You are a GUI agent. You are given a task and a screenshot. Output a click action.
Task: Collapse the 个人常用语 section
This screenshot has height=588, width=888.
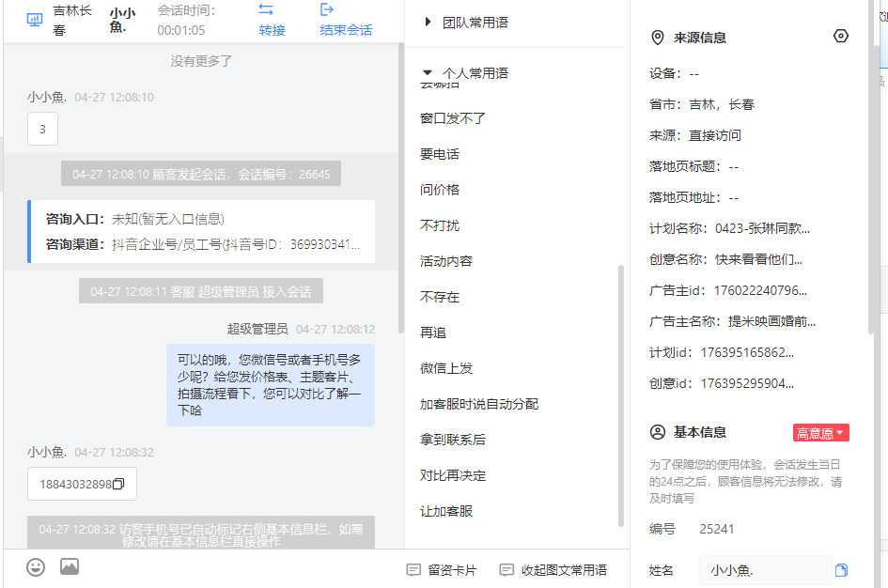(428, 73)
